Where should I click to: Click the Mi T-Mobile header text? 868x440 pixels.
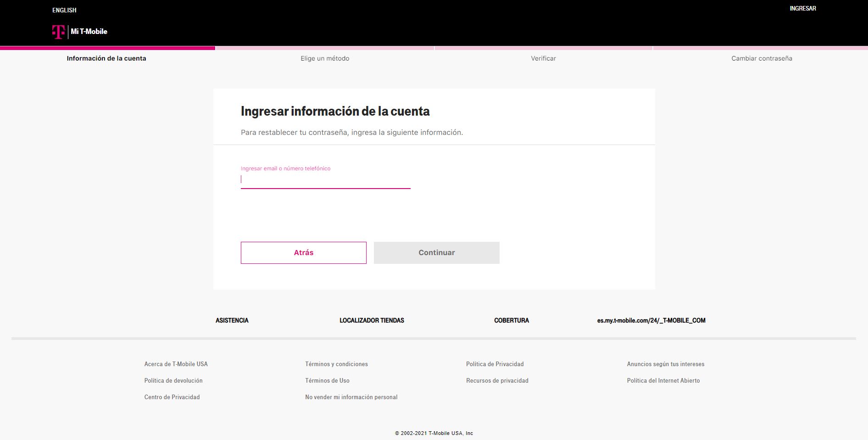point(89,32)
